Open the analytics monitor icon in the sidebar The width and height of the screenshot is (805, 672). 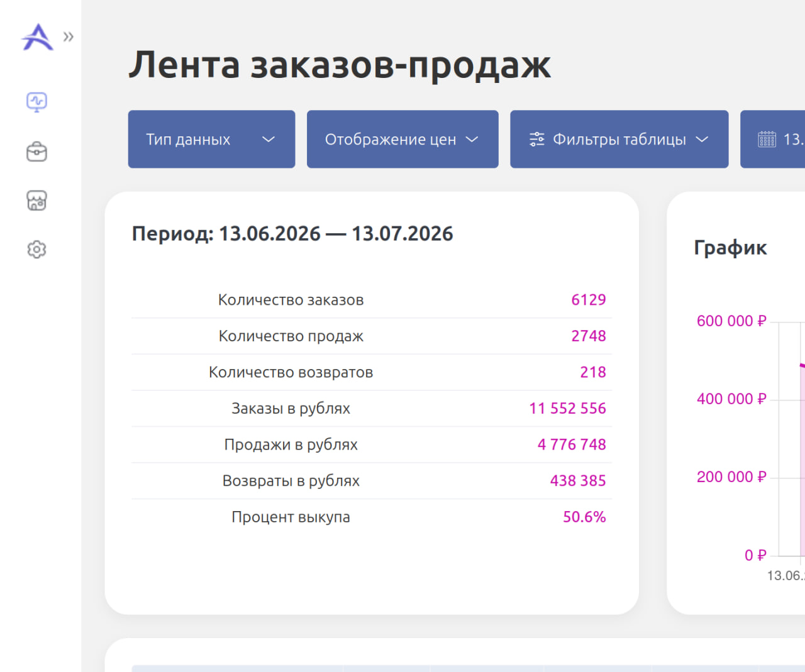tap(37, 102)
